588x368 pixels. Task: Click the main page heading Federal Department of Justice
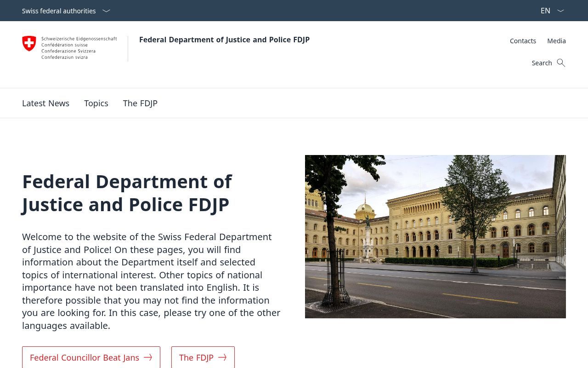click(127, 193)
